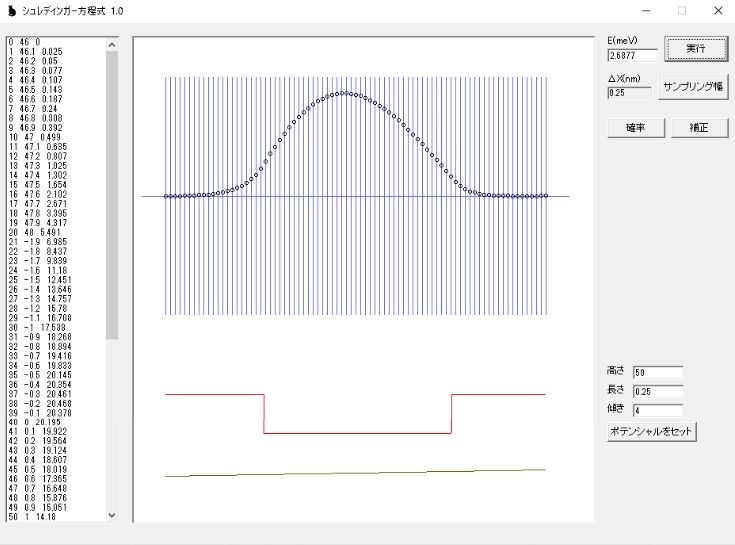Close the シュレディンガー方程式 window

click(716, 10)
